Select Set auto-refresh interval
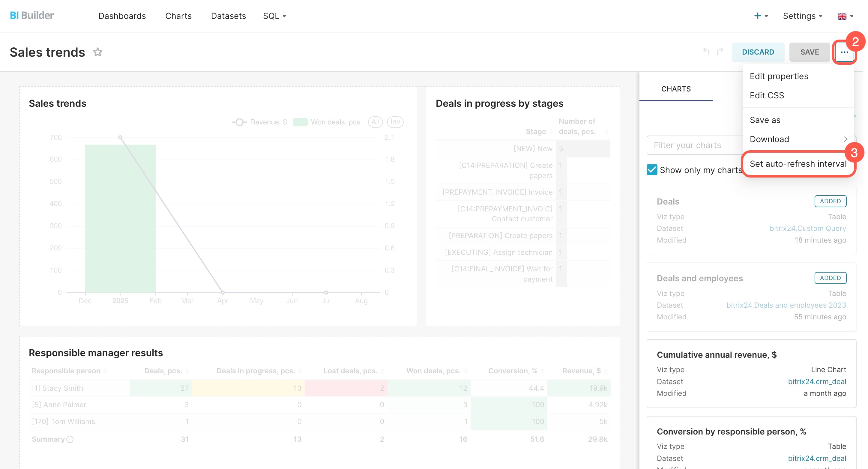 click(x=798, y=164)
